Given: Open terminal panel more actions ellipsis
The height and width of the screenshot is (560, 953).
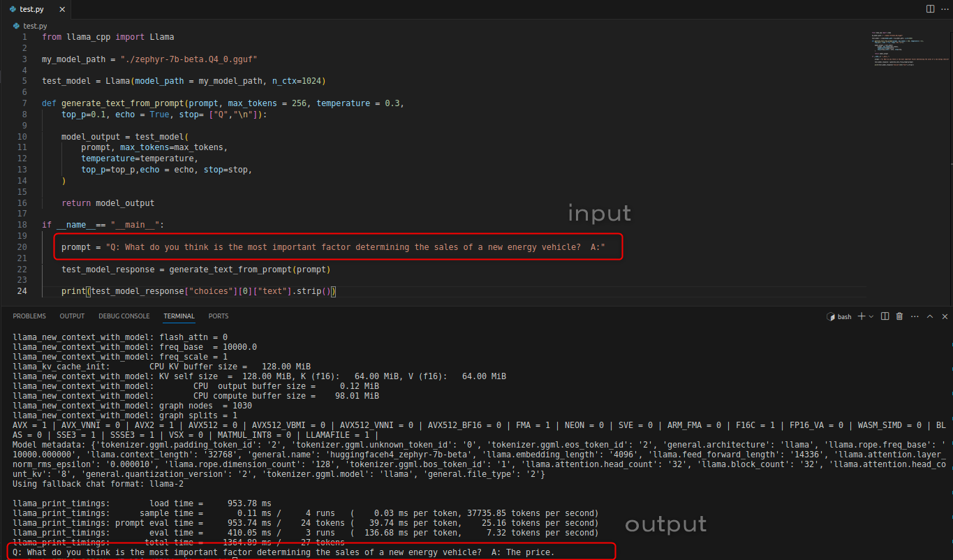Looking at the screenshot, I should [914, 316].
